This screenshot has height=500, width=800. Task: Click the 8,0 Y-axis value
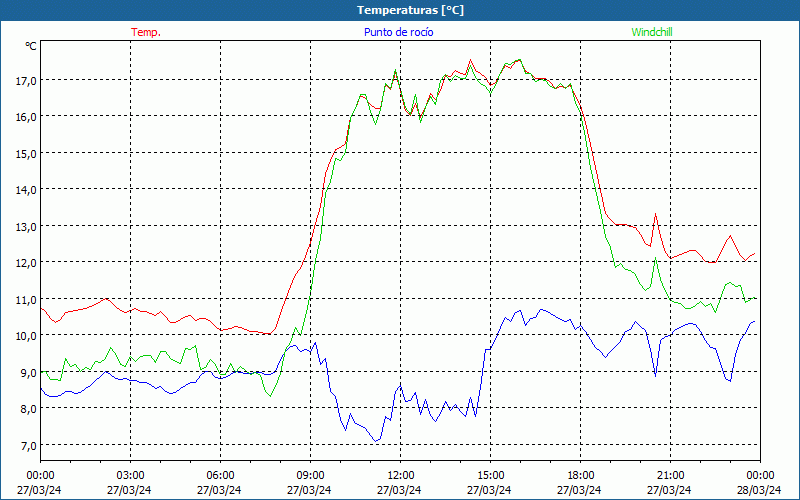tap(29, 409)
